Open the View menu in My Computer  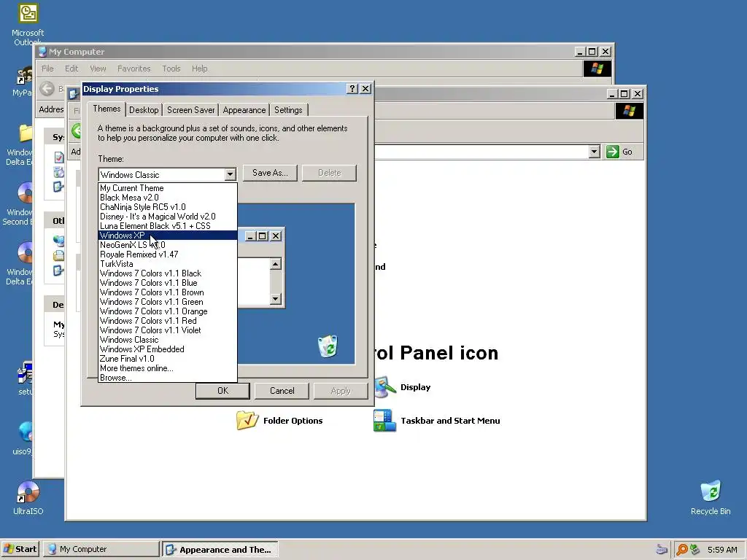point(98,69)
